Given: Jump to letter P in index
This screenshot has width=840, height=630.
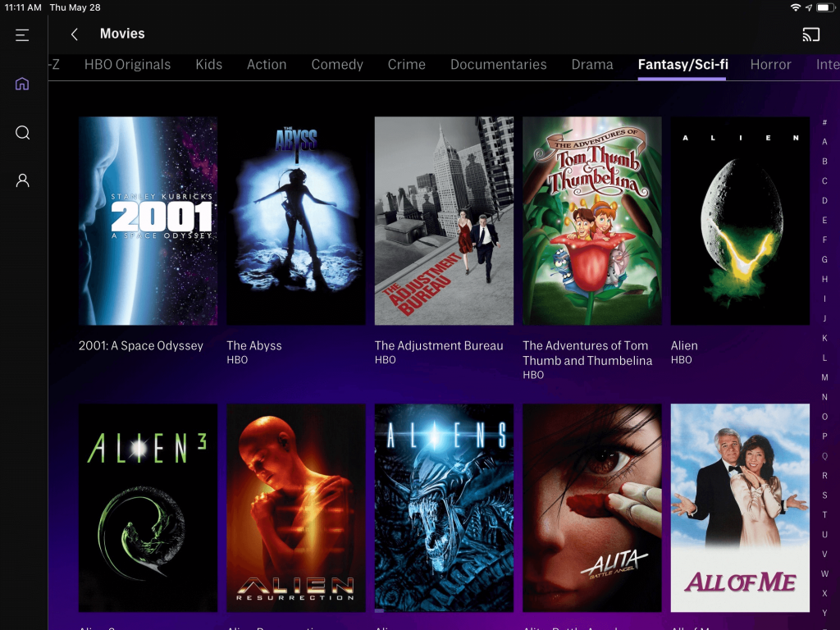Looking at the screenshot, I should [824, 436].
